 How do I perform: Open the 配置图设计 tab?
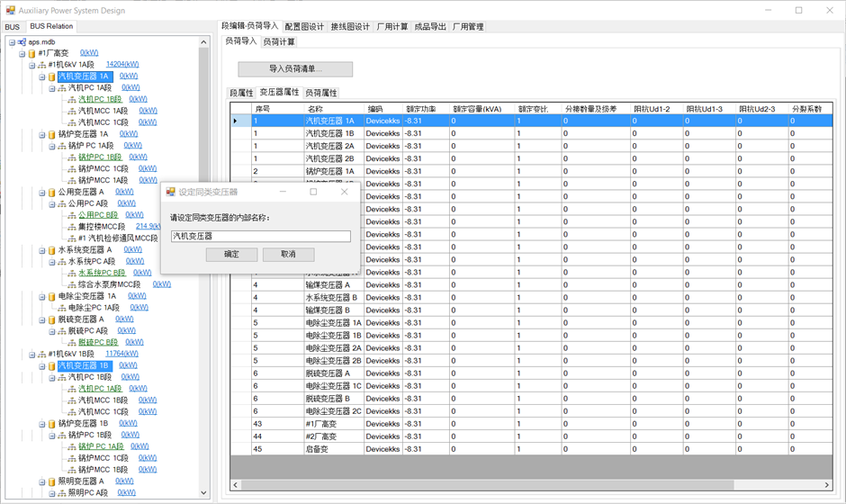point(304,27)
